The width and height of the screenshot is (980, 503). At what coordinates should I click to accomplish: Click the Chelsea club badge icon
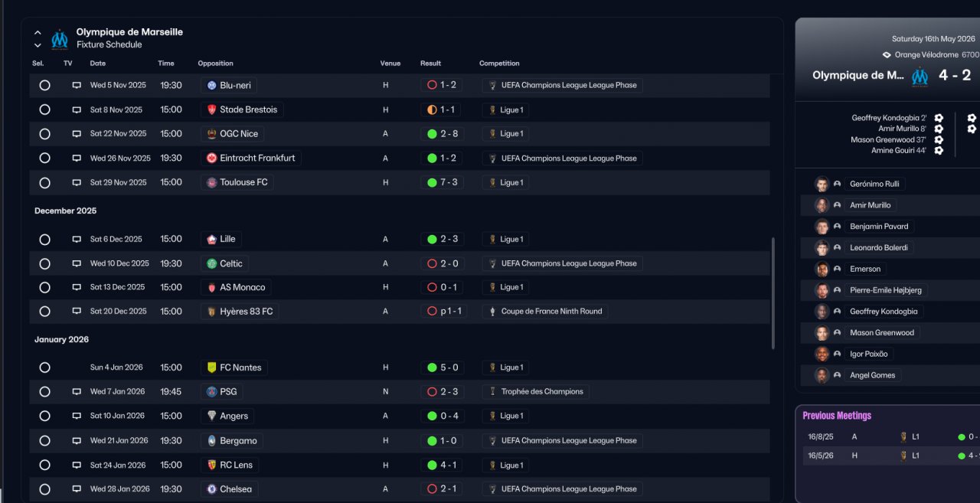(211, 489)
